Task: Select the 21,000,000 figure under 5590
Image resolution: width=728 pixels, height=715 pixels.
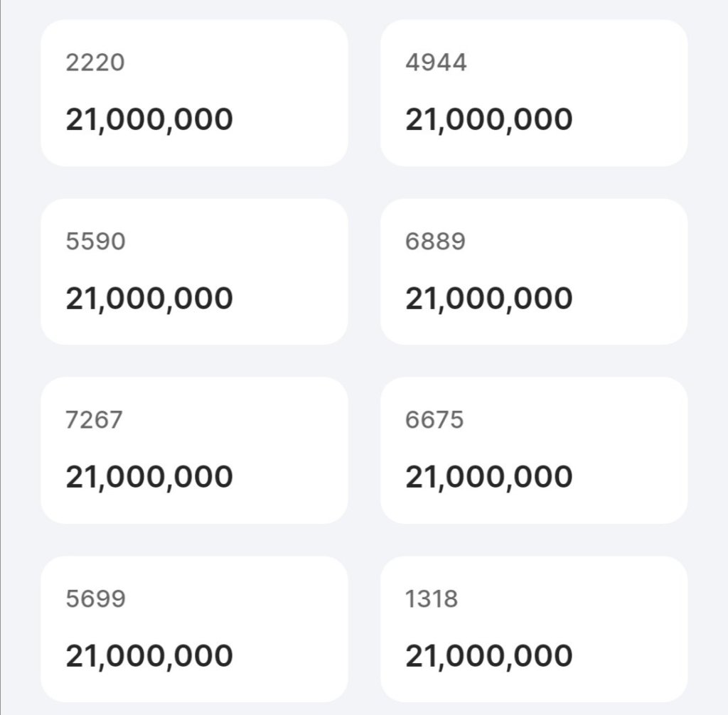Action: click(x=149, y=299)
